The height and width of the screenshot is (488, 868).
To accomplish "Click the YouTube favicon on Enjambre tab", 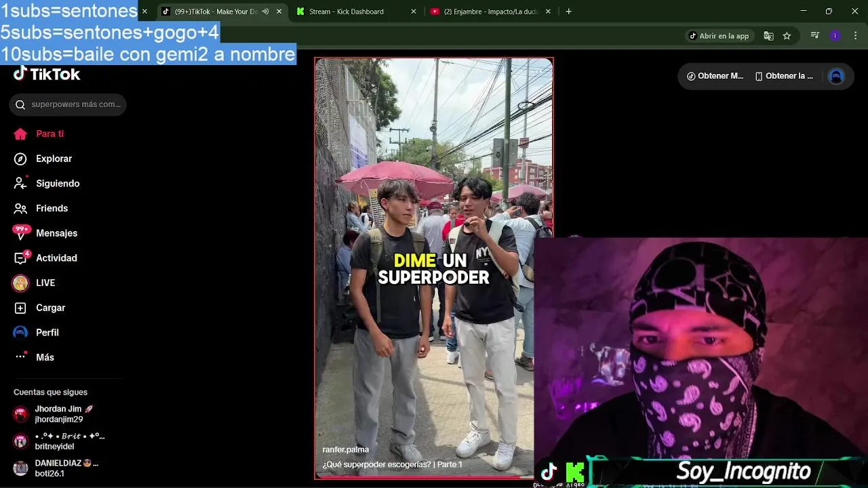I will (435, 12).
